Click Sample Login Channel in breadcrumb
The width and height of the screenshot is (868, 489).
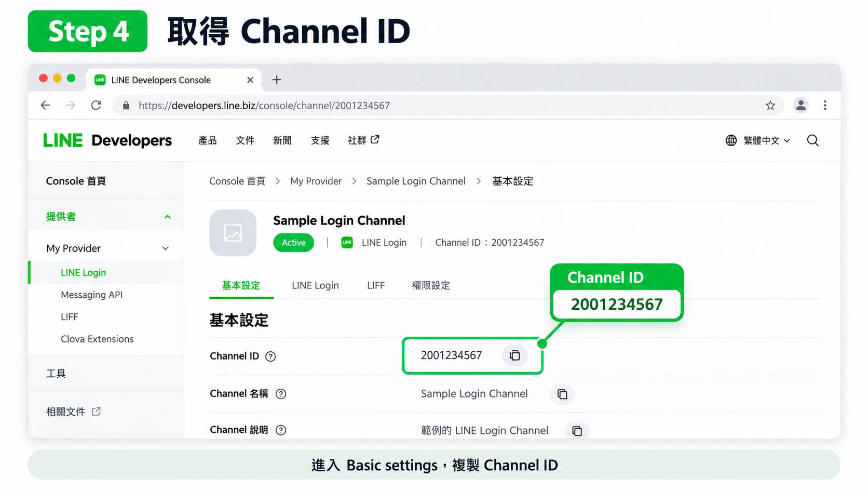coord(416,181)
